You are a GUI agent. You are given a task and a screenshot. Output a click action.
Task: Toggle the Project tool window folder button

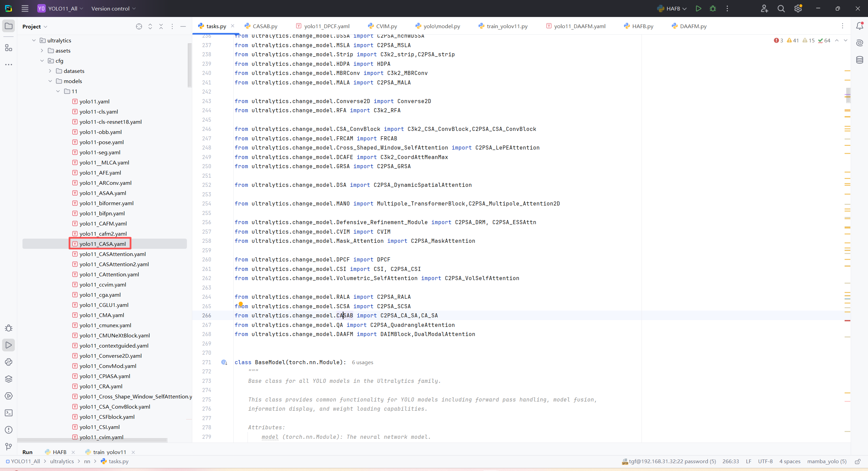point(8,26)
